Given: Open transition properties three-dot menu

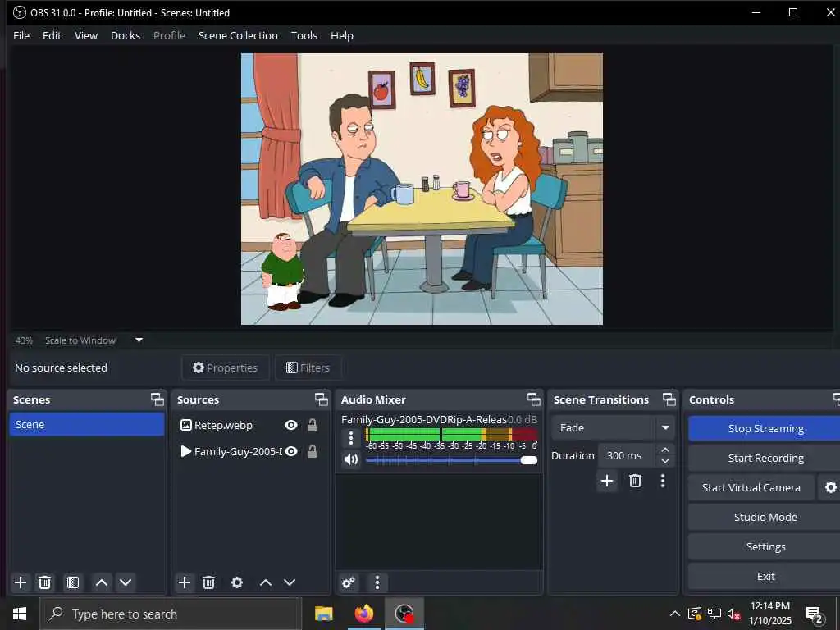Looking at the screenshot, I should pyautogui.click(x=663, y=481).
